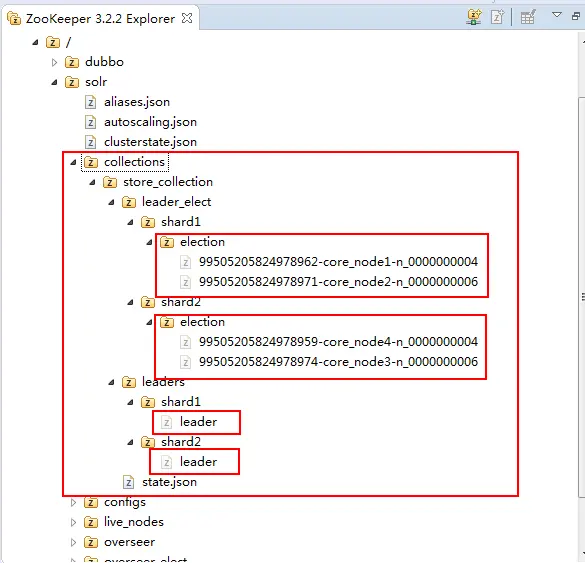
Task: Select shard1 under leader_elect
Action: point(181,222)
